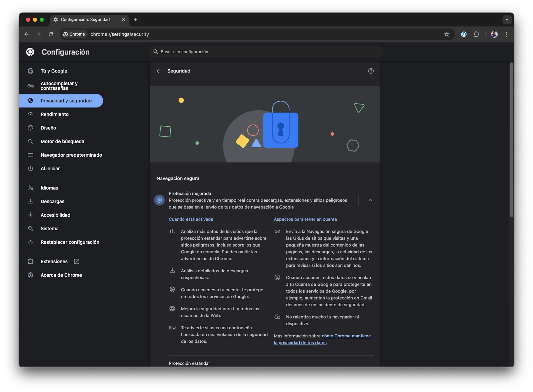Reload the page with the refresh icon
533x392 pixels.
coord(51,34)
